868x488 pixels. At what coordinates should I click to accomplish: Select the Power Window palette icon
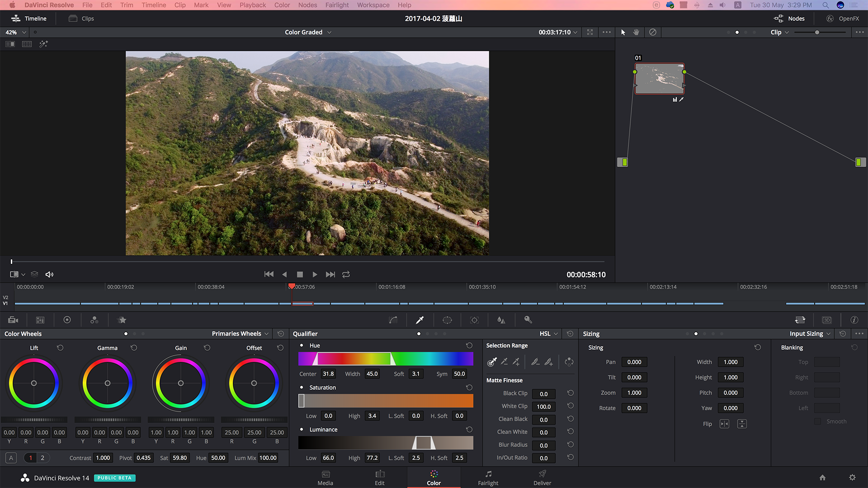[447, 320]
